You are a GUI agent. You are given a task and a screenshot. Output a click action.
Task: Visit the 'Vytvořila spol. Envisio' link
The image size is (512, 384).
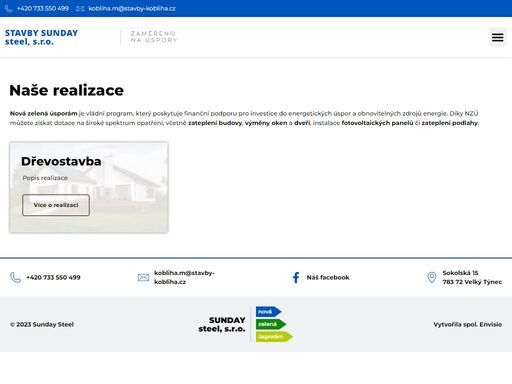467,324
